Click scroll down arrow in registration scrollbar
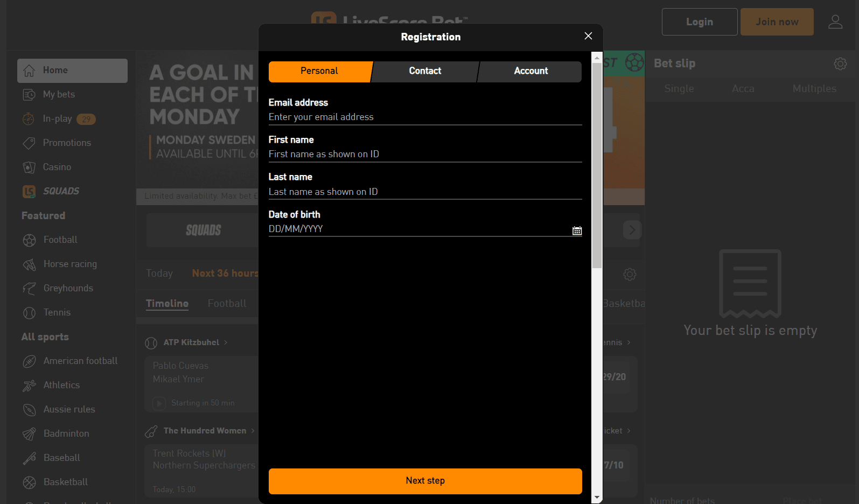 click(x=597, y=498)
